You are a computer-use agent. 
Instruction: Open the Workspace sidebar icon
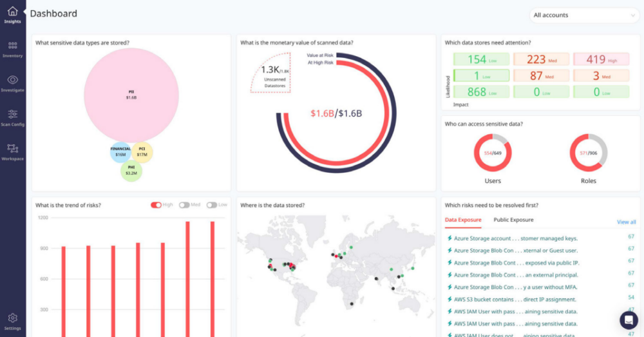[x=12, y=149]
